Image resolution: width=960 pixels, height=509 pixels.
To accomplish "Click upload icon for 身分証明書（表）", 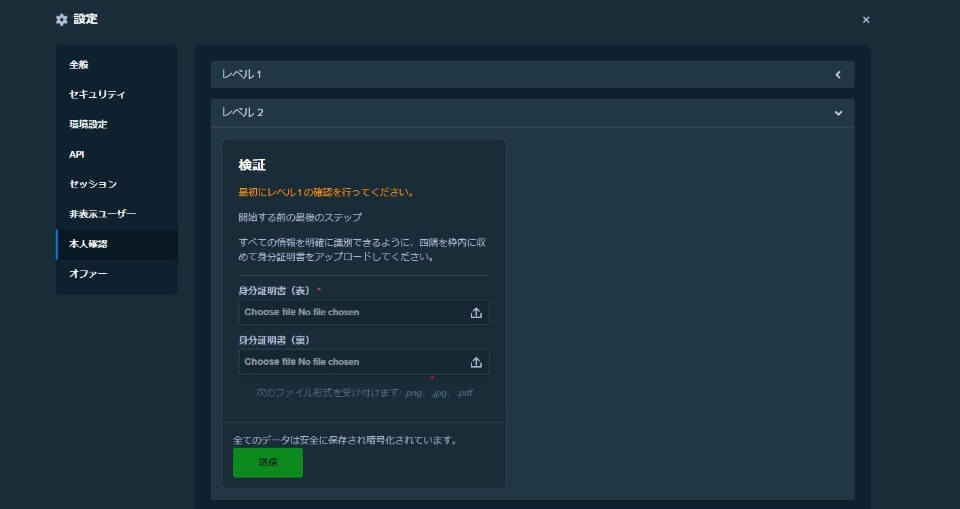I will point(476,313).
